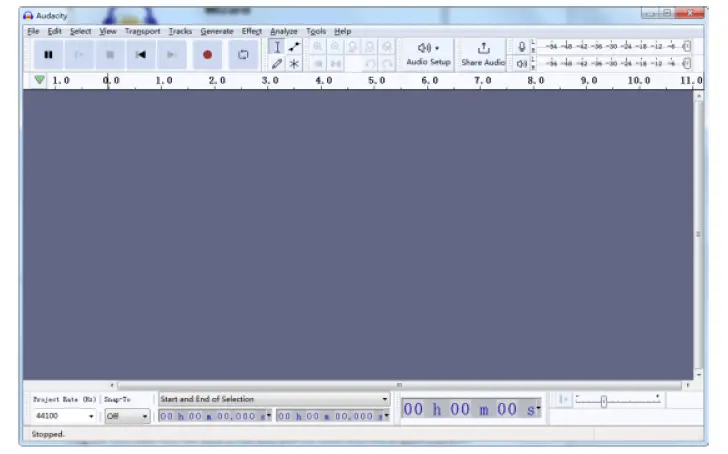Click the green playhead marker on timeline
The height and width of the screenshot is (454, 728).
(x=39, y=80)
